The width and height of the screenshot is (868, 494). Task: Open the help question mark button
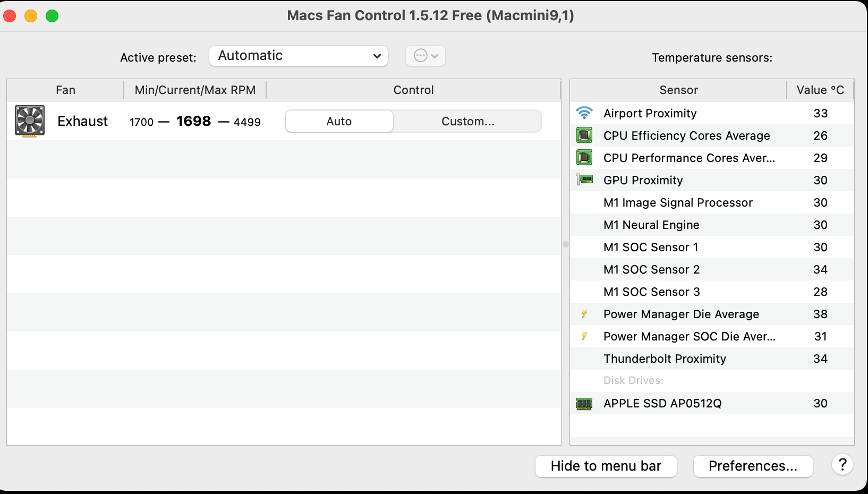coord(843,465)
